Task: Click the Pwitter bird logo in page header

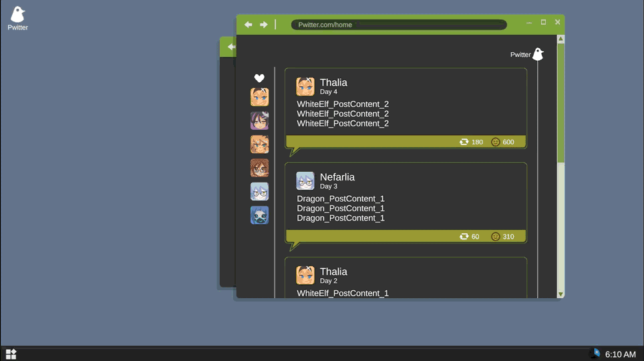Action: (x=538, y=54)
